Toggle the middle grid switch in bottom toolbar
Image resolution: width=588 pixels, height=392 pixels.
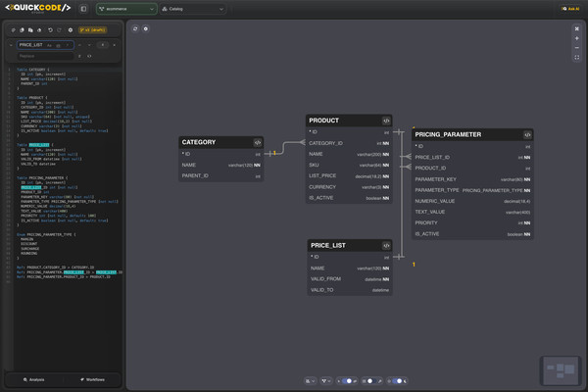(x=371, y=381)
